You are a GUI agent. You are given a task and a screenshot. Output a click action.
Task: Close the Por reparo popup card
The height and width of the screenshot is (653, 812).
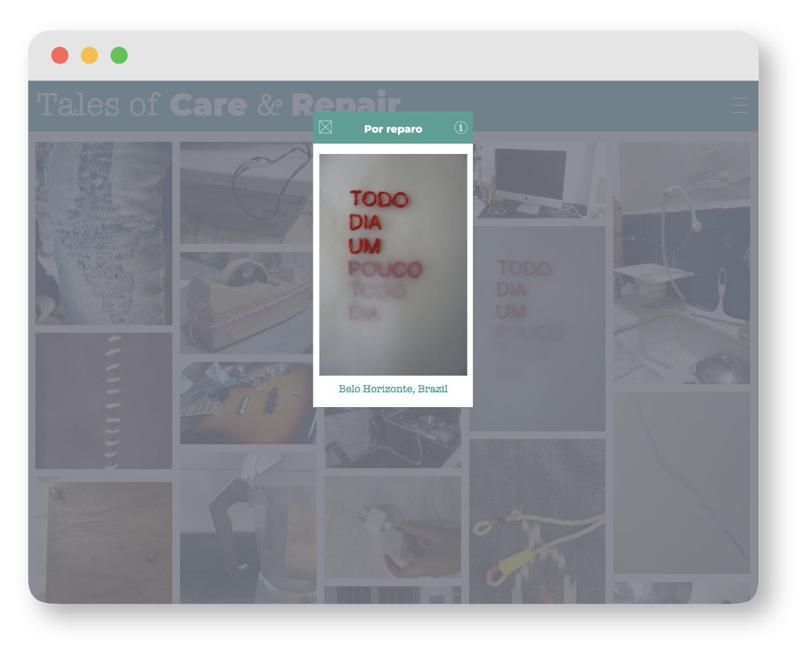point(325,127)
